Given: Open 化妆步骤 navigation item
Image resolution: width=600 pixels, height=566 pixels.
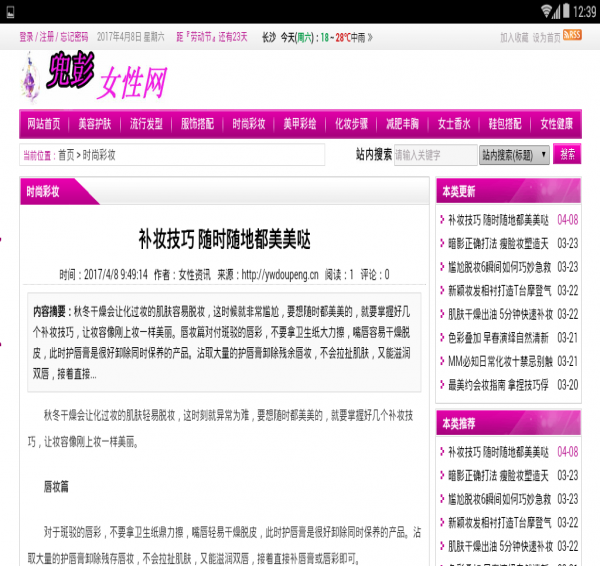Looking at the screenshot, I should tap(351, 124).
